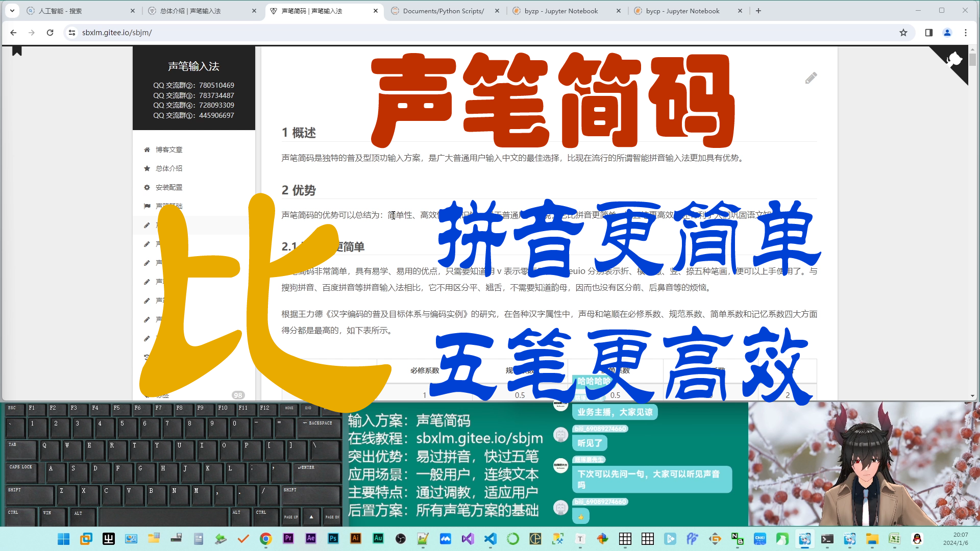This screenshot has height=551, width=980.
Task: Close the 声笔简码 | 声笔输入法 tab
Action: click(376, 11)
